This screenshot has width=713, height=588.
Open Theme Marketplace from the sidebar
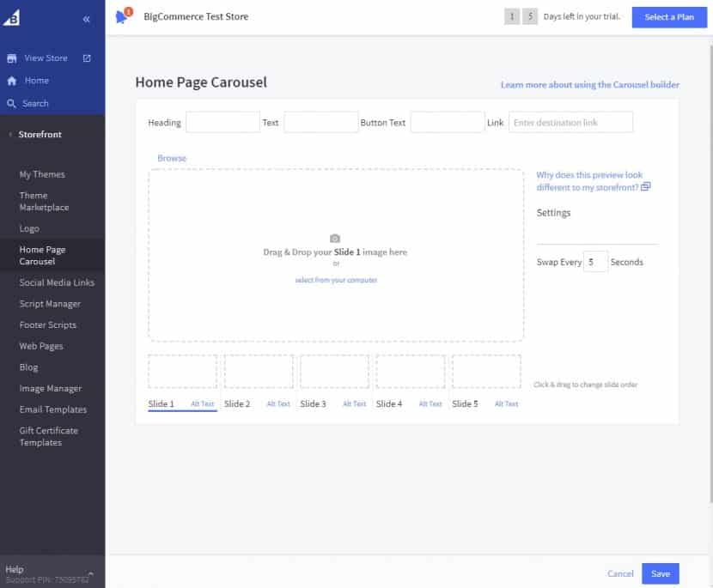pyautogui.click(x=40, y=199)
